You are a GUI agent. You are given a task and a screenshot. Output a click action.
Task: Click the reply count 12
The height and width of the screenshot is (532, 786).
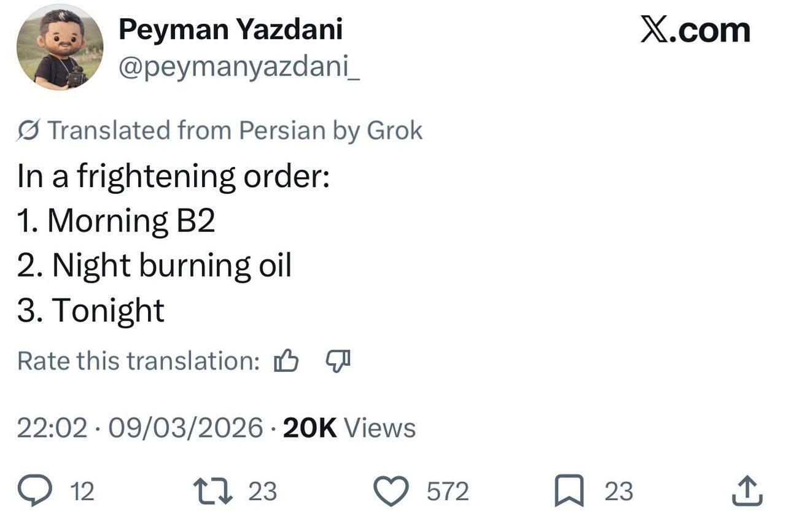tap(82, 492)
